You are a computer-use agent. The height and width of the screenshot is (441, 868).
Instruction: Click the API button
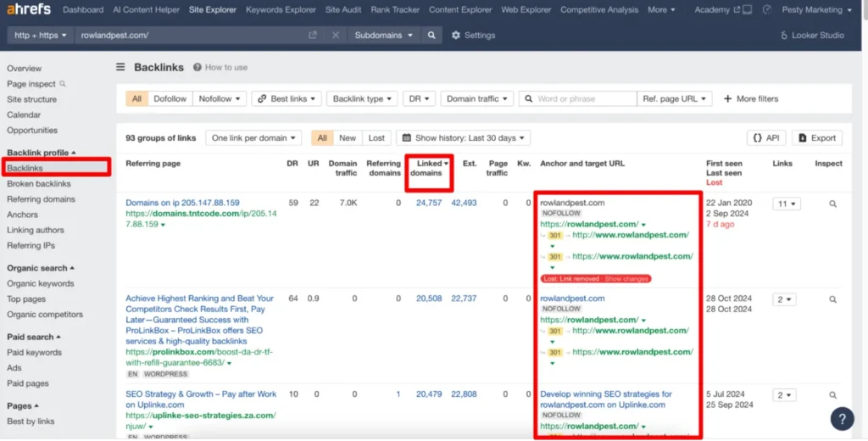click(x=765, y=137)
